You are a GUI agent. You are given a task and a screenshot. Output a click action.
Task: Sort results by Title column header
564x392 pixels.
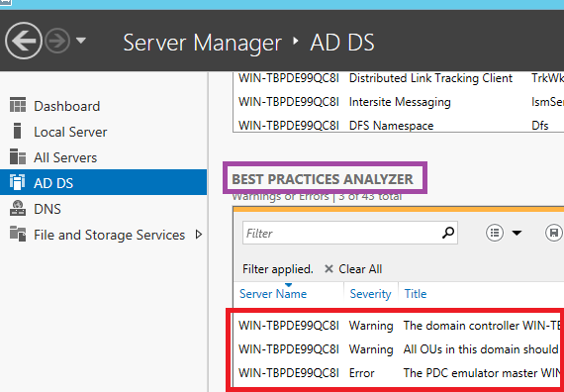click(416, 294)
